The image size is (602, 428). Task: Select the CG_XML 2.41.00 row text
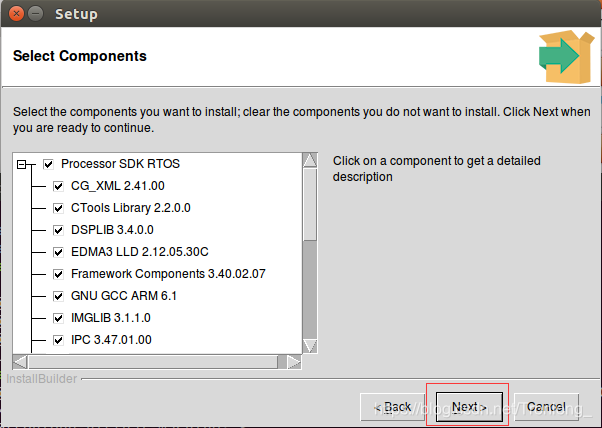tap(117, 186)
